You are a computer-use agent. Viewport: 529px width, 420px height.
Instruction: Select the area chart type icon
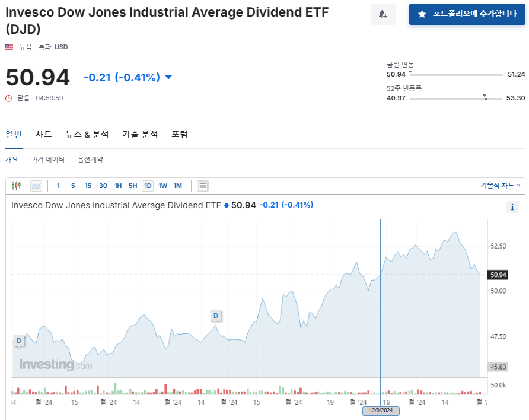36,186
